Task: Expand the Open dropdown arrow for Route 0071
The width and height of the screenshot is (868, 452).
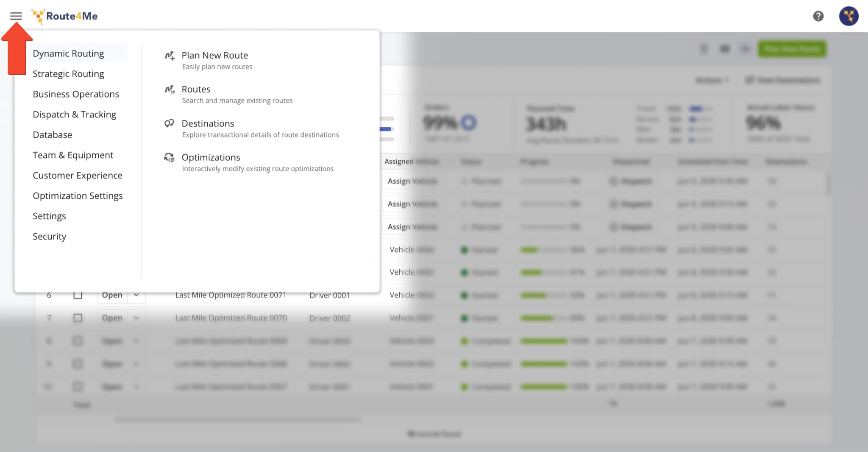Action: [x=136, y=295]
